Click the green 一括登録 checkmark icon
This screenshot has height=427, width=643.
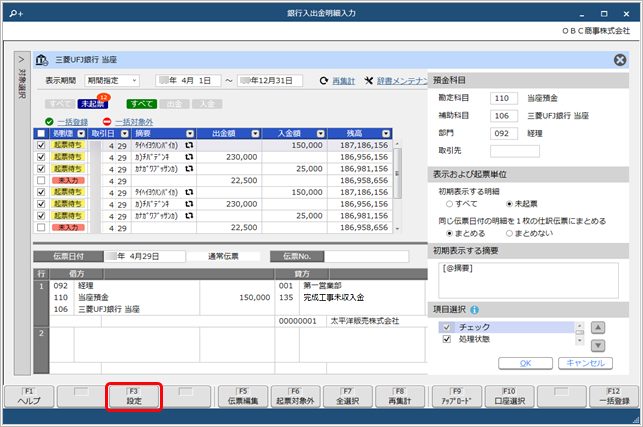47,122
